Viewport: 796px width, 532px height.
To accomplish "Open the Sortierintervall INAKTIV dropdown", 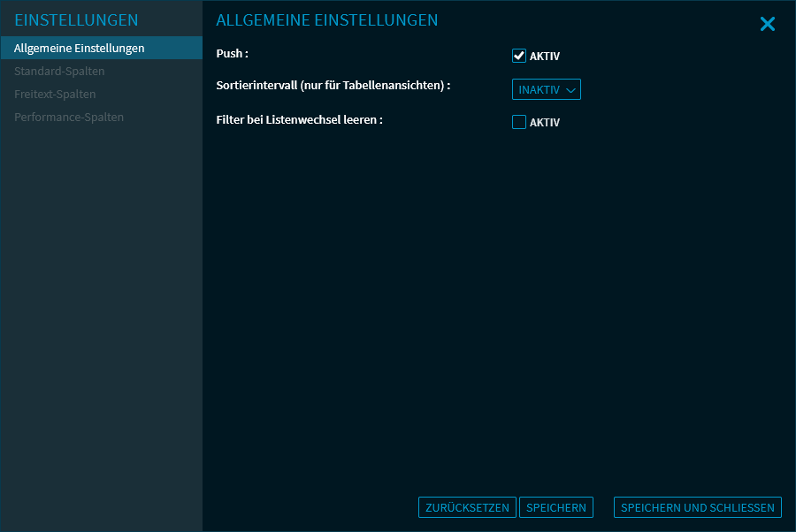I will [546, 89].
